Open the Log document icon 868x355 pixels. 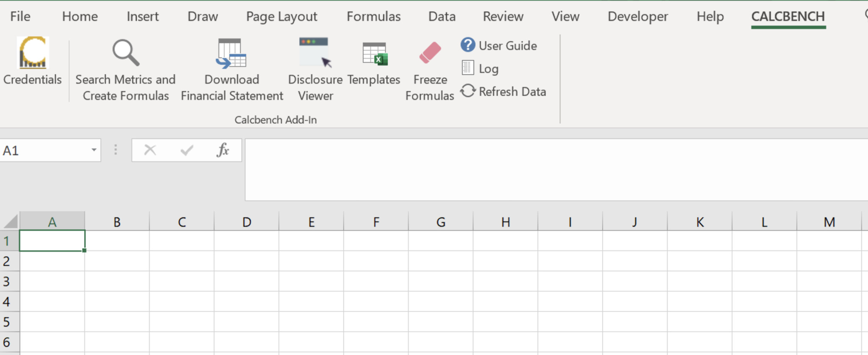tap(468, 68)
